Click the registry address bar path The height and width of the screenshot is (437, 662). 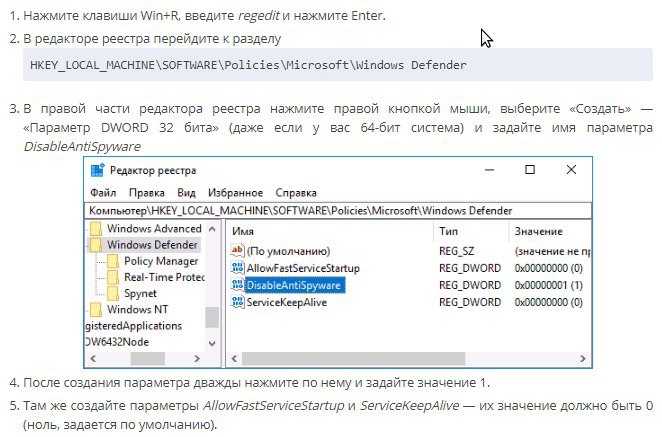pyautogui.click(x=338, y=210)
